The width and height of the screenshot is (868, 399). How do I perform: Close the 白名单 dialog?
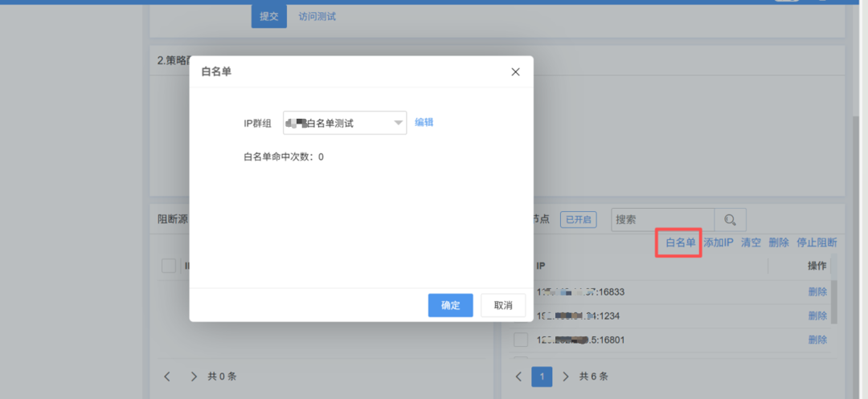click(x=515, y=71)
